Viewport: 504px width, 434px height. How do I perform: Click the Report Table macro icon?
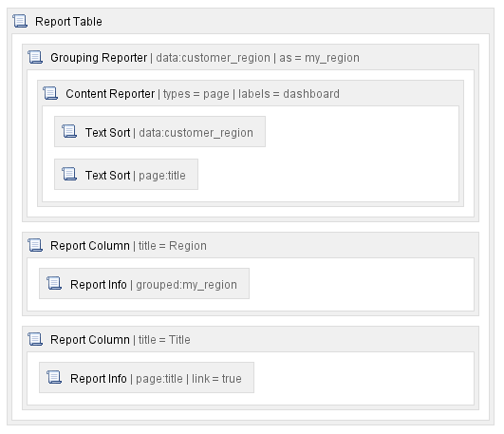[x=20, y=21]
